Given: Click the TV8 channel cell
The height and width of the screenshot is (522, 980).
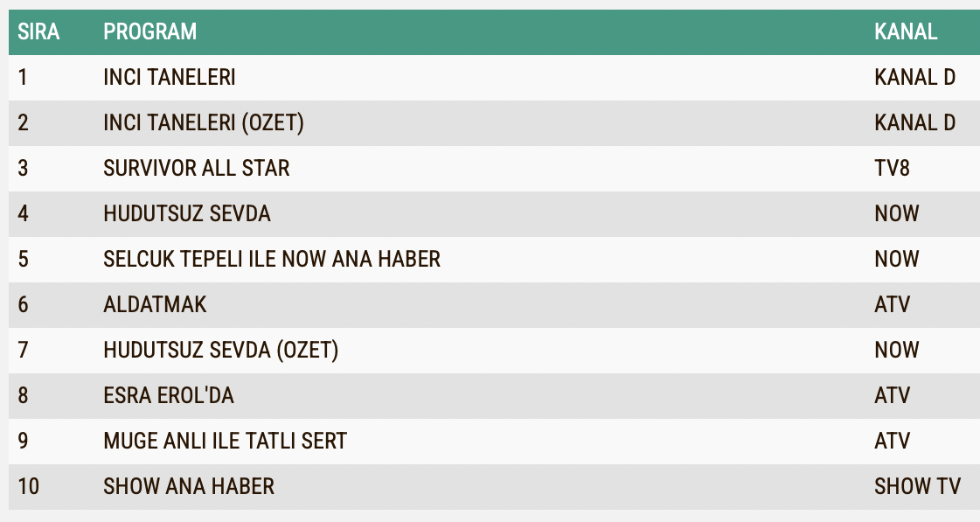Looking at the screenshot, I should point(892,168).
